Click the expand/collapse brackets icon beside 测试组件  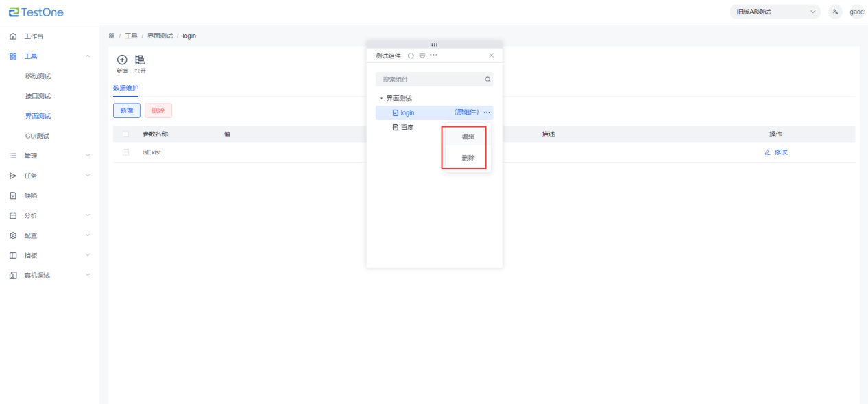[x=411, y=56]
